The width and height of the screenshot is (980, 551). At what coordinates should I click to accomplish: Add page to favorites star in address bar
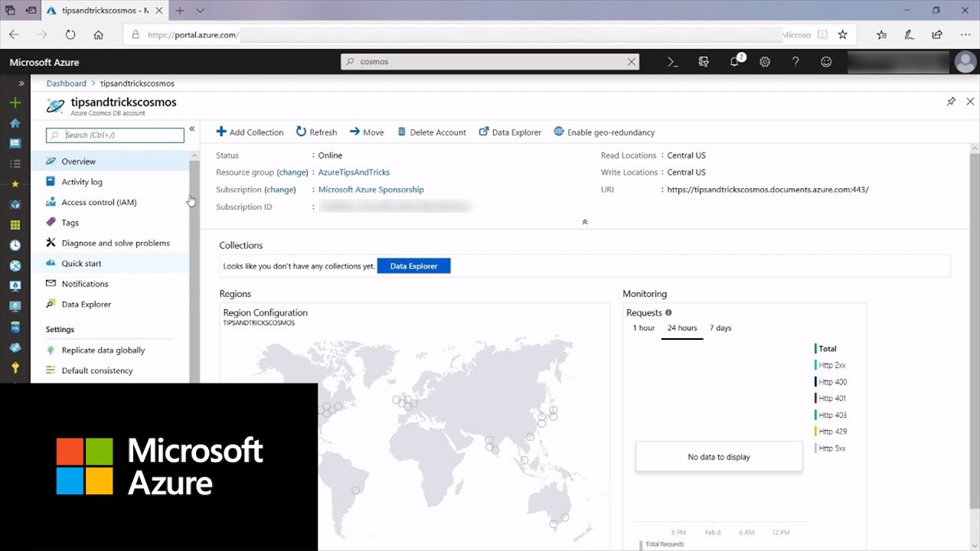[843, 34]
